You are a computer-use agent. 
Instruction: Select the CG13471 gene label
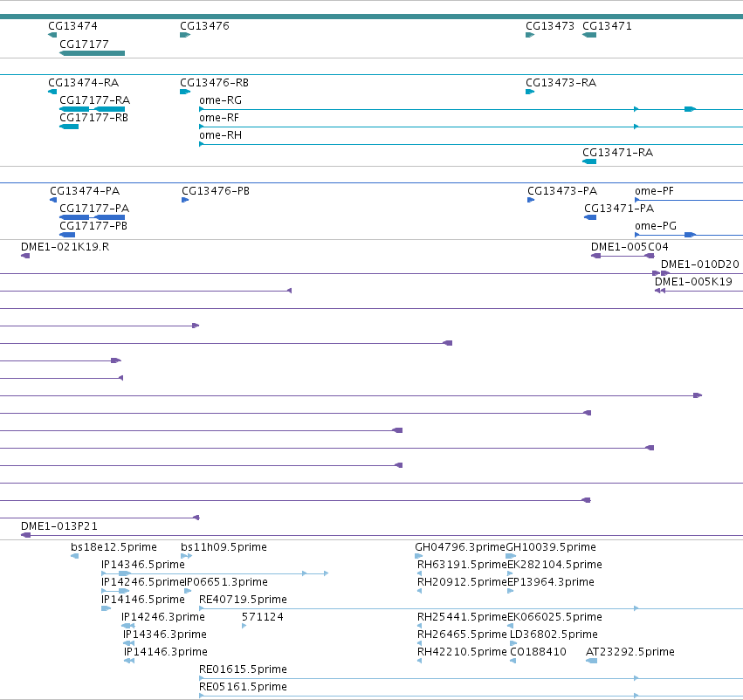(607, 26)
